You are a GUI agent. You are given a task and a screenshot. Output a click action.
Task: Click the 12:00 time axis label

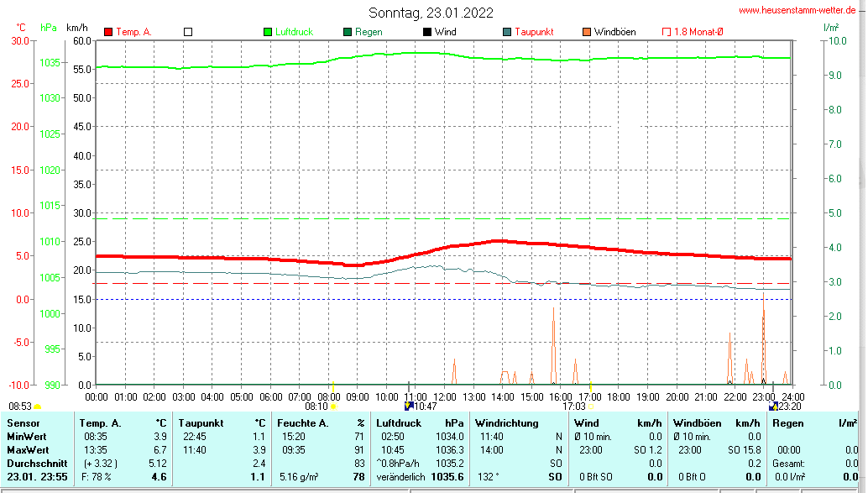[445, 396]
